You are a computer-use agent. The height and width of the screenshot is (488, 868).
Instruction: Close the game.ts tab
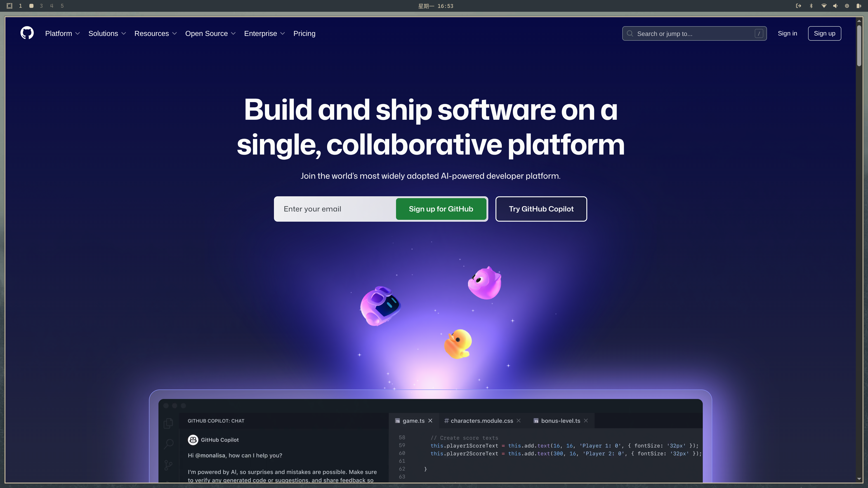430,421
